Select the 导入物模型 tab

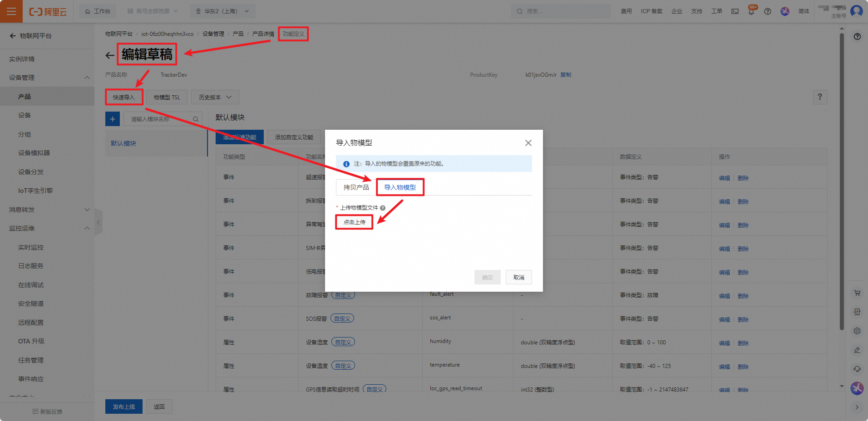click(x=400, y=187)
